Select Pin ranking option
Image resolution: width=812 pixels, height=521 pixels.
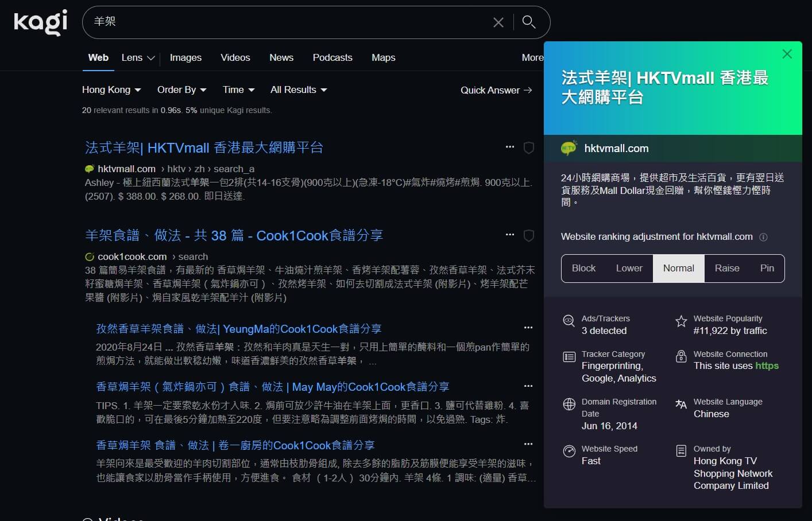pyautogui.click(x=767, y=269)
